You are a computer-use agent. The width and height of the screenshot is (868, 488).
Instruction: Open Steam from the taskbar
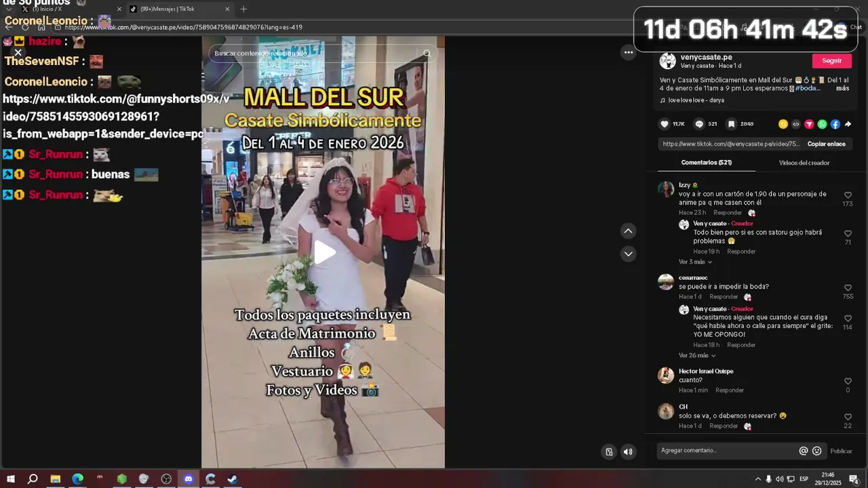point(233,479)
